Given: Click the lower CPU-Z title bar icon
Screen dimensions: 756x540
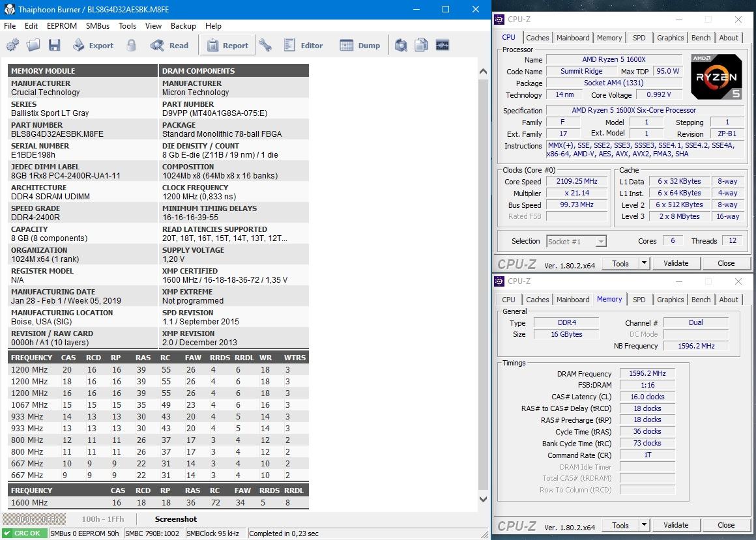Looking at the screenshot, I should point(499,281).
